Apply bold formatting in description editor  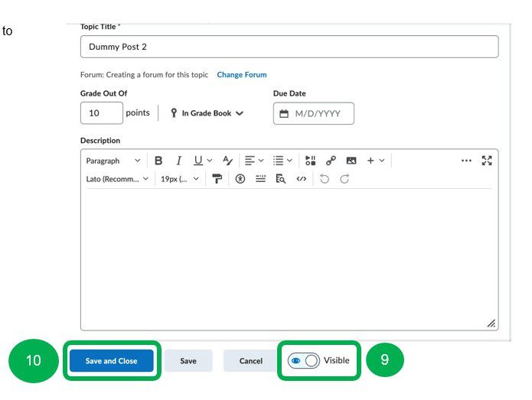point(158,161)
